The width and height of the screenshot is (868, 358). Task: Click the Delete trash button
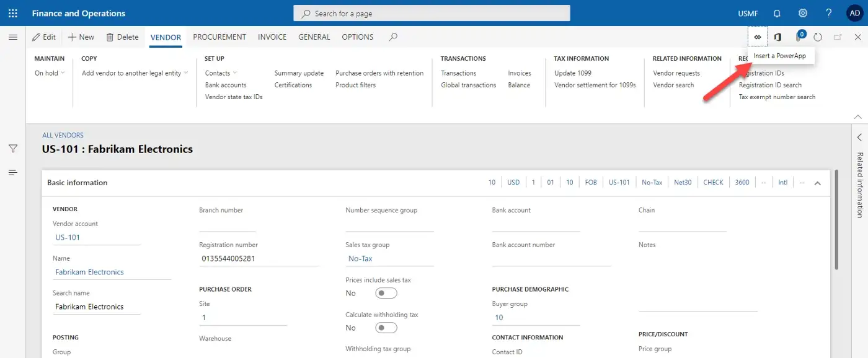(122, 37)
